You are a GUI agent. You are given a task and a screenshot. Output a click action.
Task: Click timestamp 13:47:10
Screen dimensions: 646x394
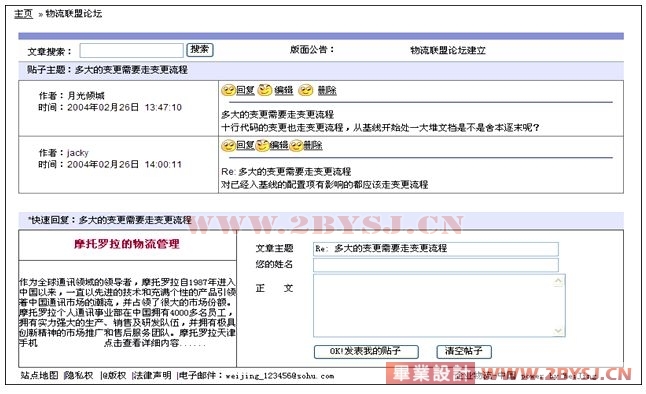point(163,108)
